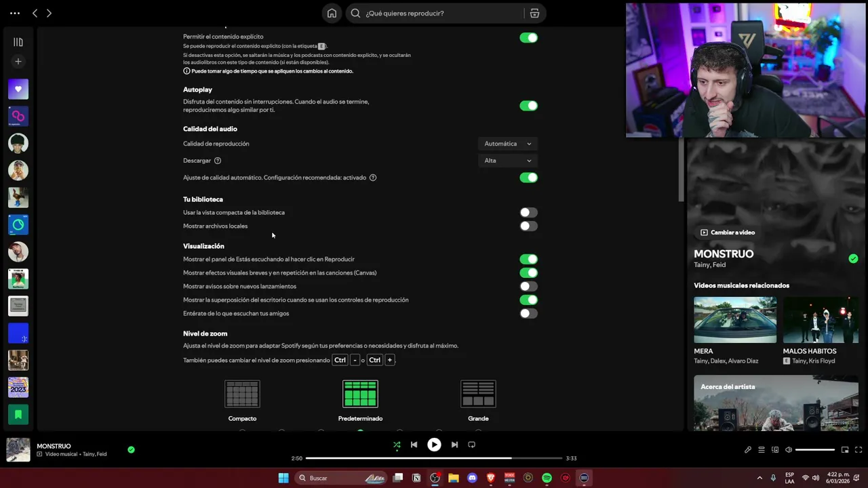Show hidden icons in system tray
Image resolution: width=868 pixels, height=488 pixels.
pos(759,478)
